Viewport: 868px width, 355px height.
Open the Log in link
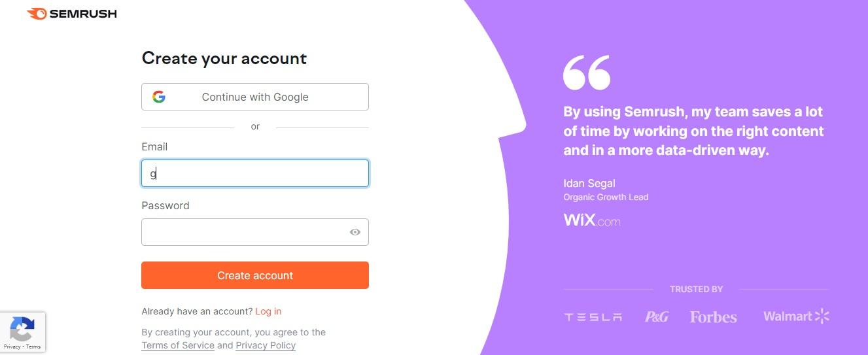click(x=268, y=311)
